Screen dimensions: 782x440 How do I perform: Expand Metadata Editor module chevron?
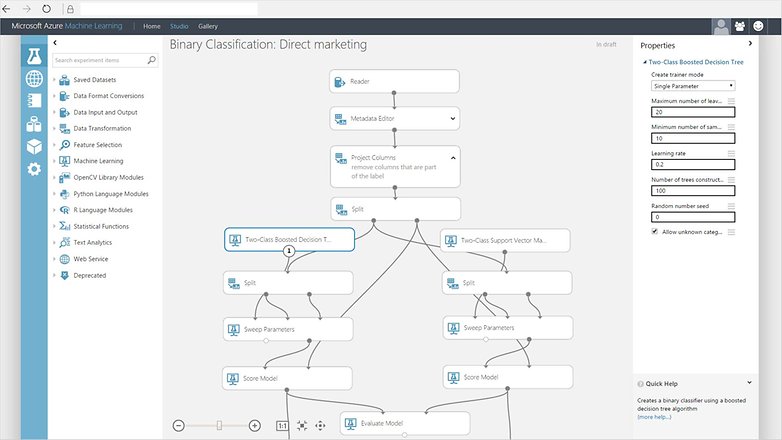[x=452, y=119]
